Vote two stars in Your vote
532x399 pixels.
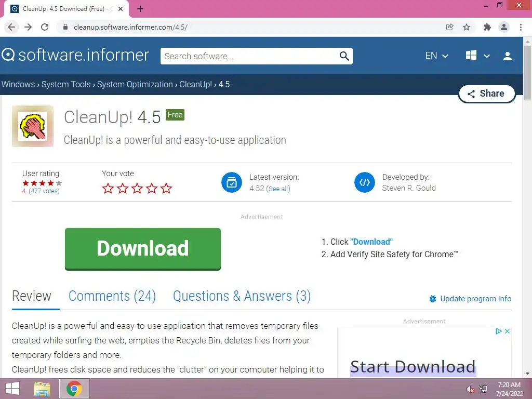pyautogui.click(x=123, y=188)
